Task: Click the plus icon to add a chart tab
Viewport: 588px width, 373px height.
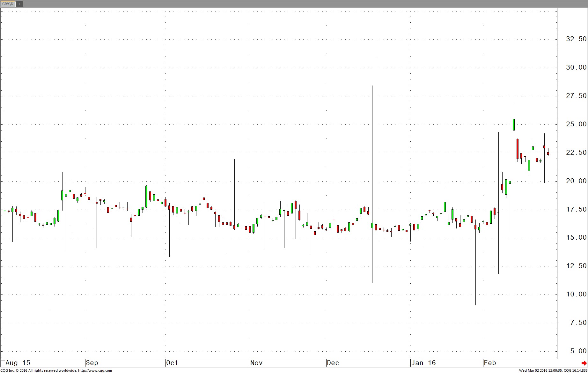Action: (x=19, y=4)
